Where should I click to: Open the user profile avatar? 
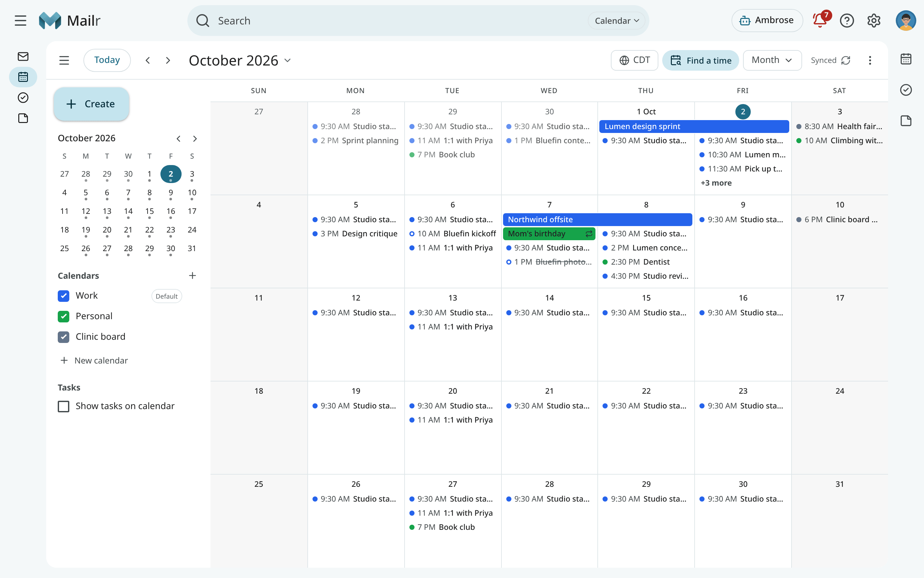pyautogui.click(x=906, y=21)
